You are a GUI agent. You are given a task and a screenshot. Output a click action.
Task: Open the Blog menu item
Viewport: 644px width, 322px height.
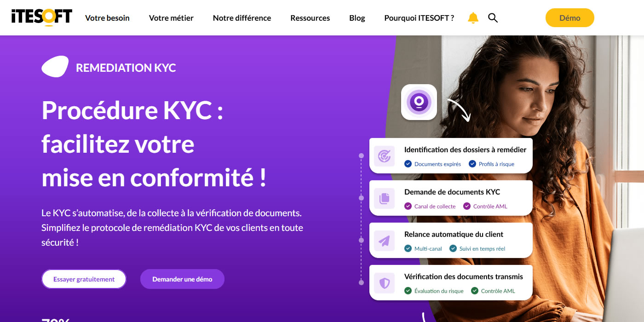[x=356, y=17]
